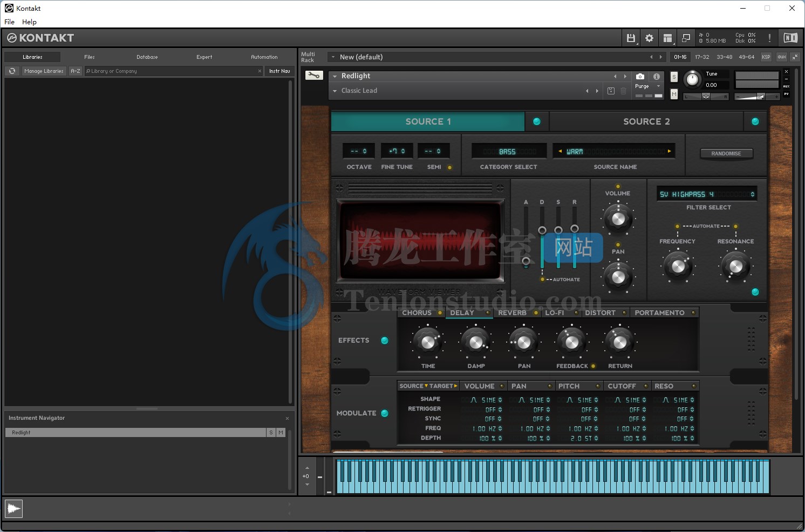The height and width of the screenshot is (532, 805).
Task: Go to next multi in New (default) bar
Action: tap(661, 57)
